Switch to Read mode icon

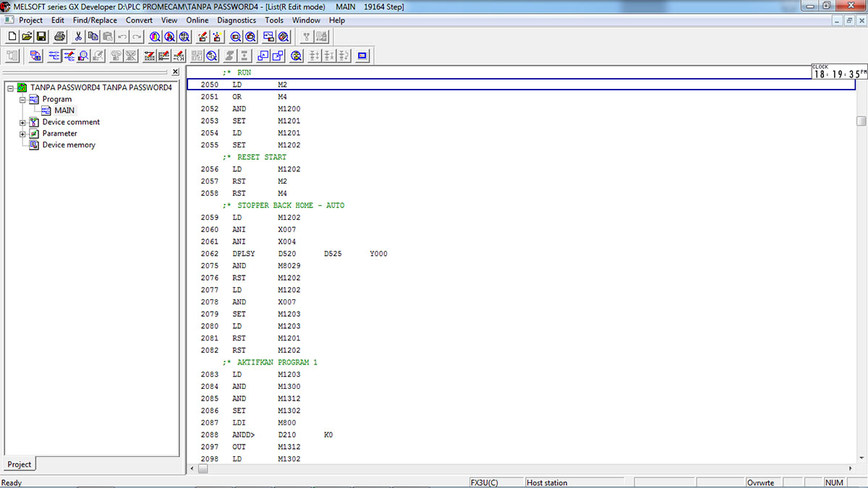tap(55, 56)
